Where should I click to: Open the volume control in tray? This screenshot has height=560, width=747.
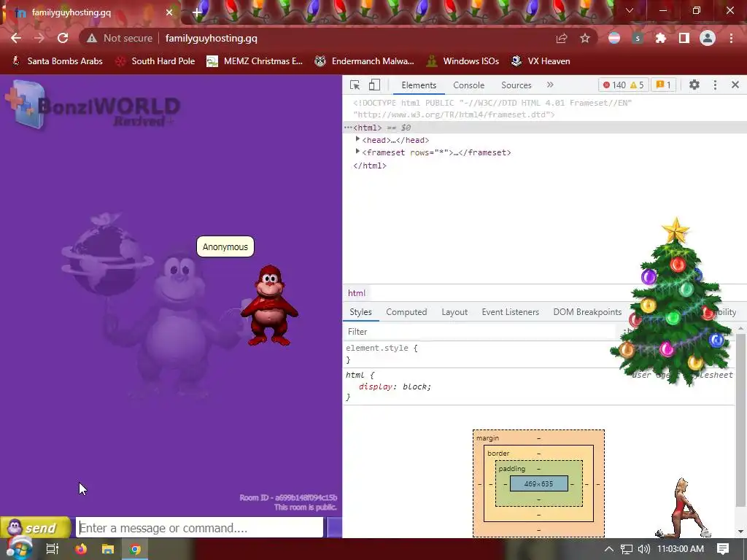(x=643, y=549)
